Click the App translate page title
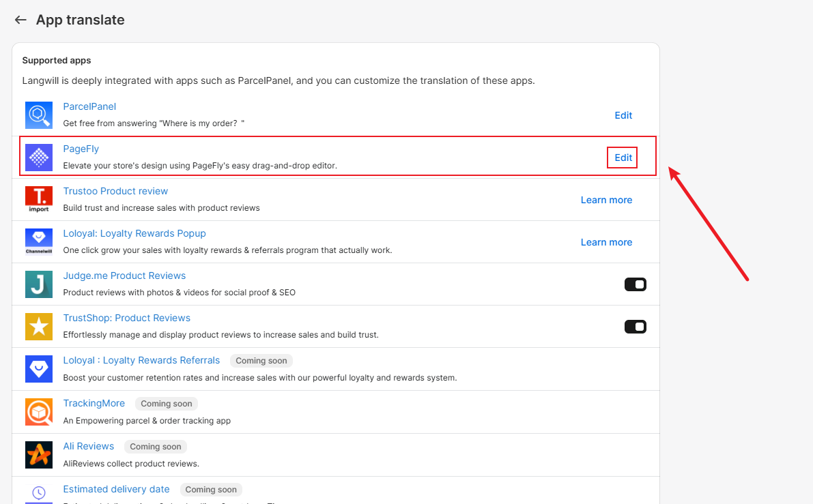 [81, 20]
